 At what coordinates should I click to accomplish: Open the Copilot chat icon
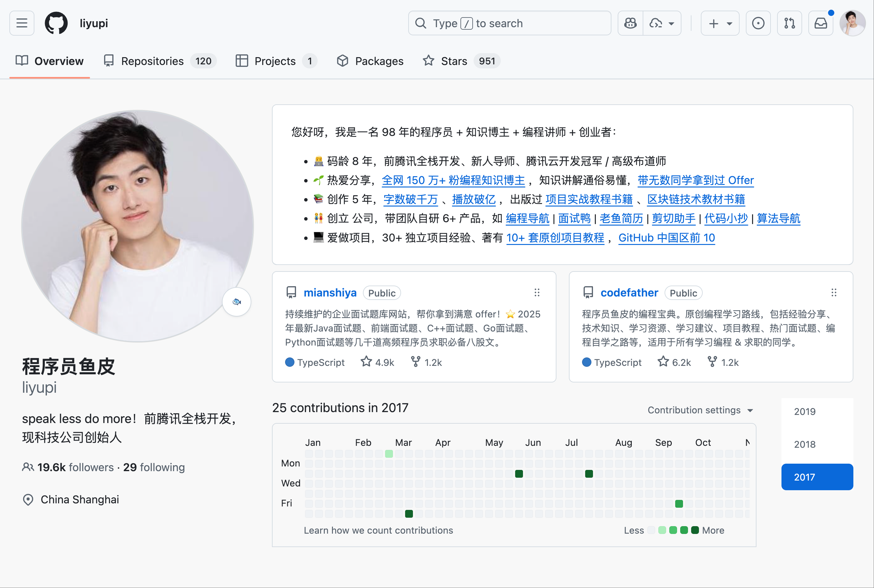630,23
